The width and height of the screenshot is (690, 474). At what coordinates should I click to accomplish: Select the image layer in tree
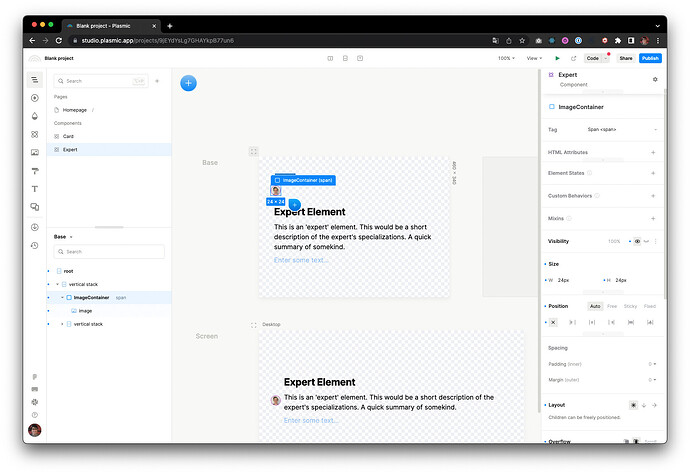(85, 310)
